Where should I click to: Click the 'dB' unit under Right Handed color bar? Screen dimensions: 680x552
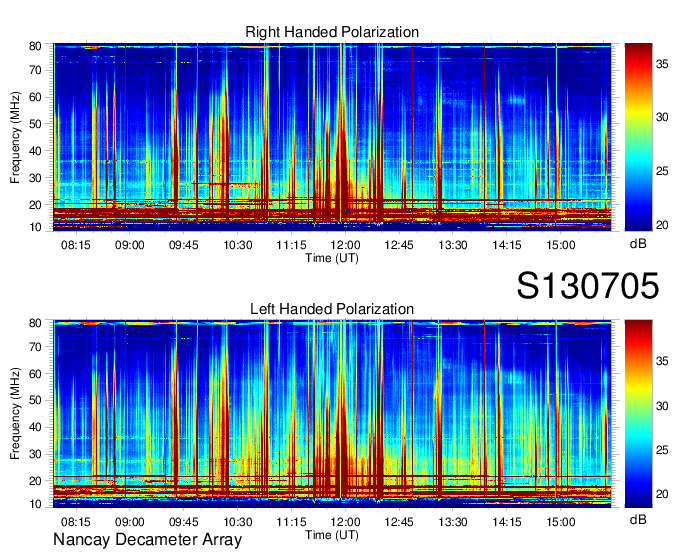(x=638, y=244)
